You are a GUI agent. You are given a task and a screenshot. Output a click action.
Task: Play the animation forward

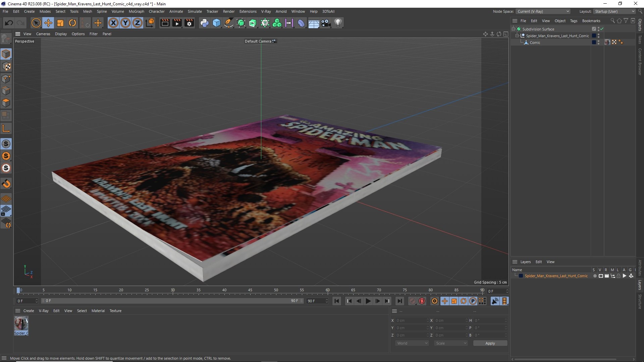[x=368, y=301]
